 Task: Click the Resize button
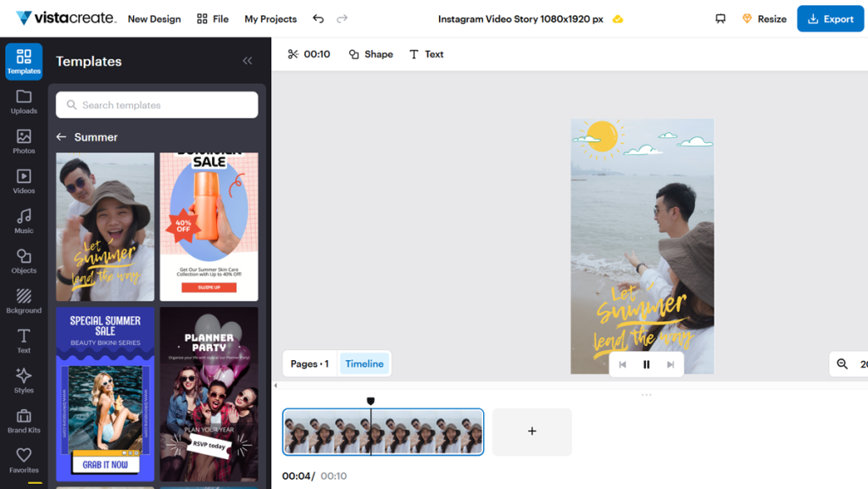click(x=764, y=19)
